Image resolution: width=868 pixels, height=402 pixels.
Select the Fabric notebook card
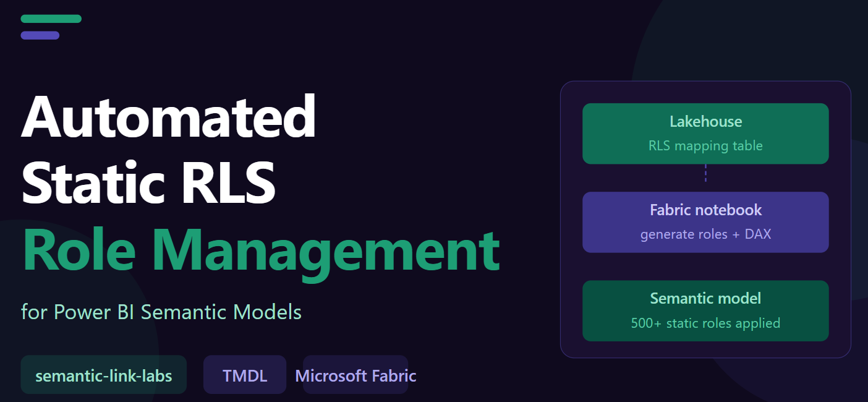pyautogui.click(x=705, y=222)
